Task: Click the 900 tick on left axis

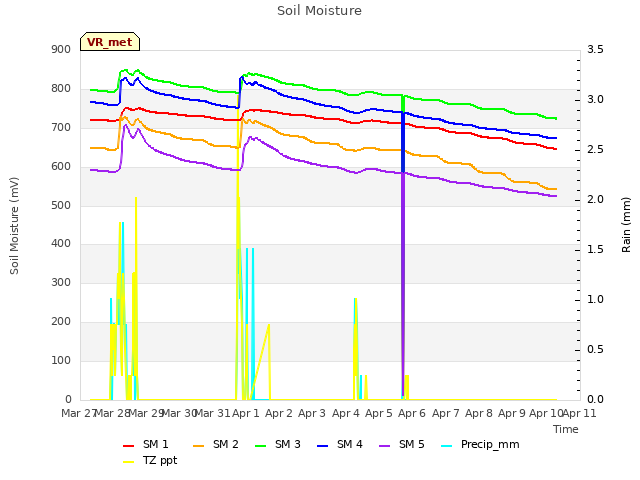Action: (61, 50)
